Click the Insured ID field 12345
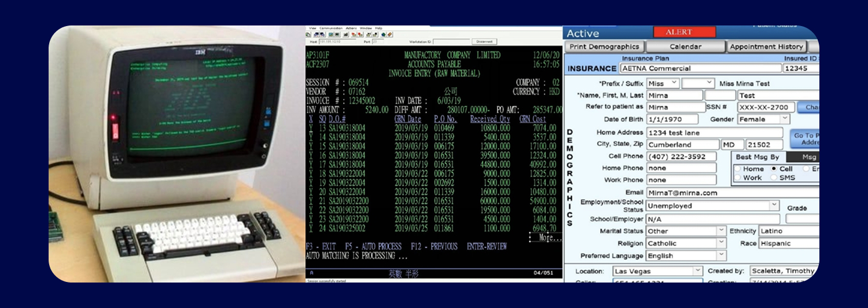The height and width of the screenshot is (308, 868). tap(801, 68)
